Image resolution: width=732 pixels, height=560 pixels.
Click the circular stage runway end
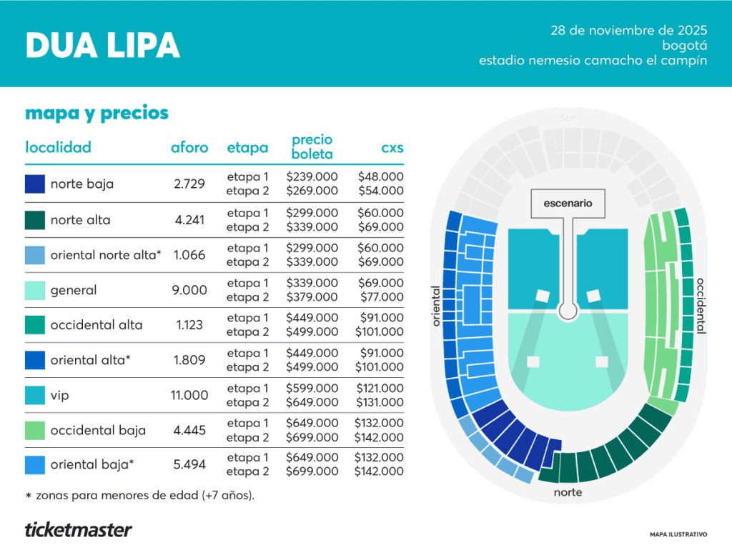[568, 311]
